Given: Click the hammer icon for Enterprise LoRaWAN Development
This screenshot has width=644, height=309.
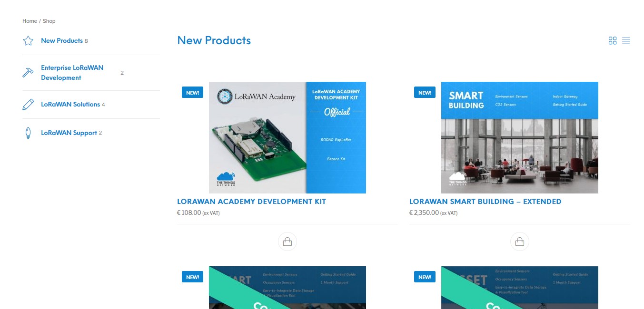Looking at the screenshot, I should coord(28,73).
